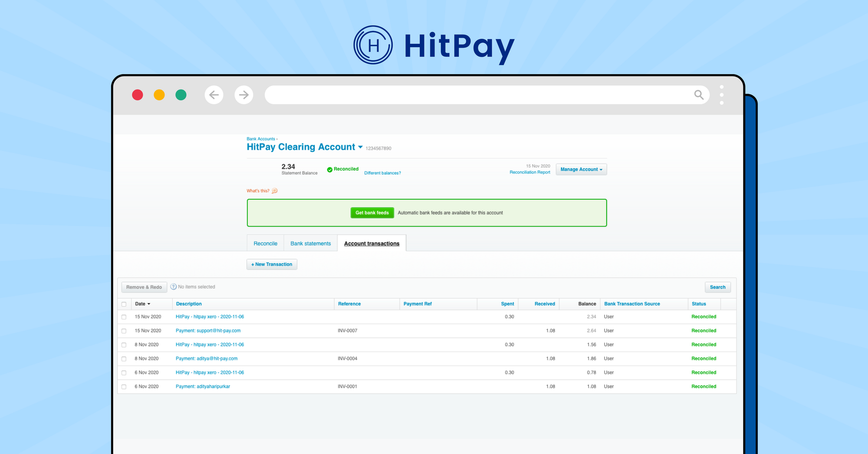Click the Description column header

tap(189, 304)
